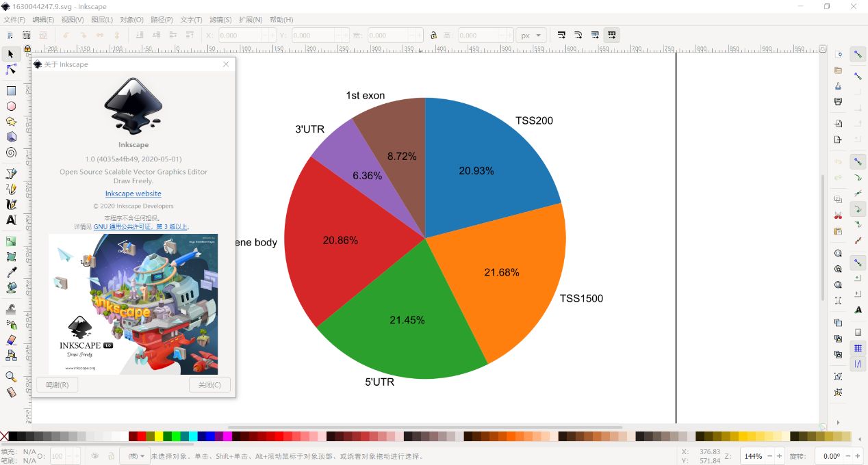Select the Zoom tool
Screen dimensions: 868x465
pyautogui.click(x=10, y=374)
